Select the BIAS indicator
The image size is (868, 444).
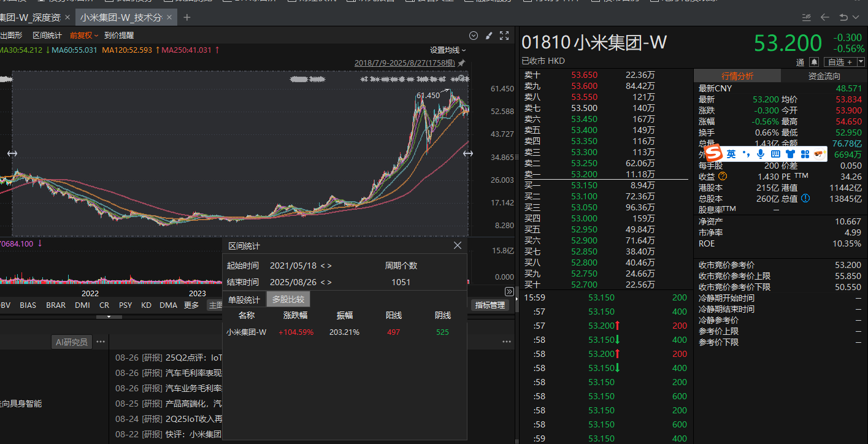click(x=28, y=305)
